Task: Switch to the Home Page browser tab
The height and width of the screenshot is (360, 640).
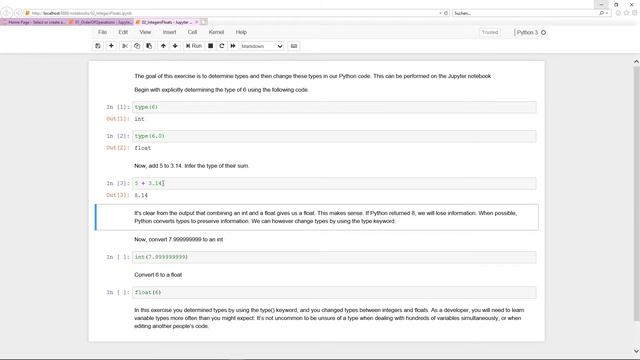Action: click(x=34, y=22)
